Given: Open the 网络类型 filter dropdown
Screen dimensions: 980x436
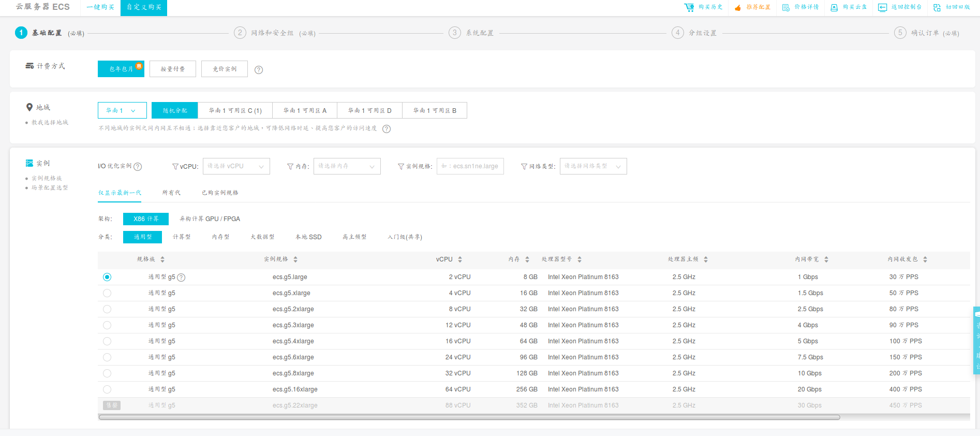Looking at the screenshot, I should point(593,166).
